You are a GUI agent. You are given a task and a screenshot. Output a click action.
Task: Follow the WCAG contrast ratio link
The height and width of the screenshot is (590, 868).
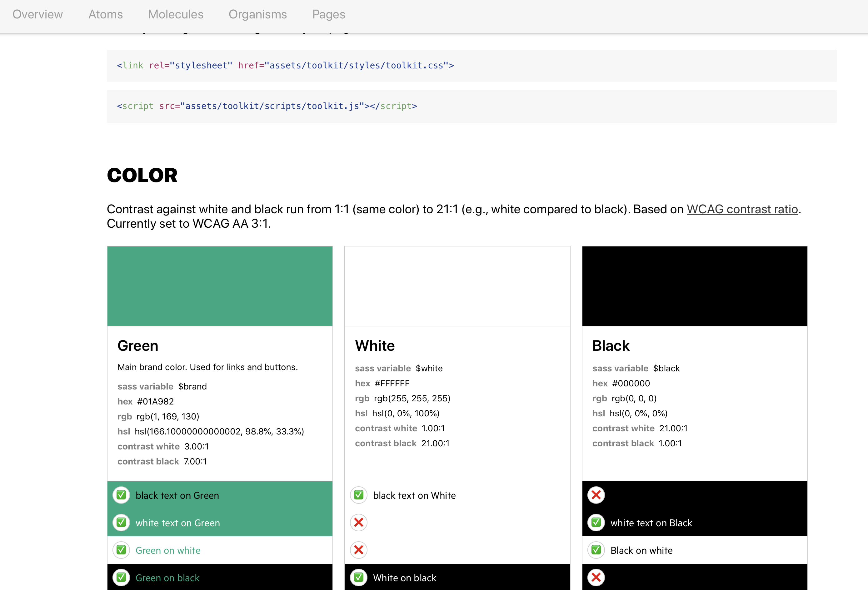pos(742,209)
